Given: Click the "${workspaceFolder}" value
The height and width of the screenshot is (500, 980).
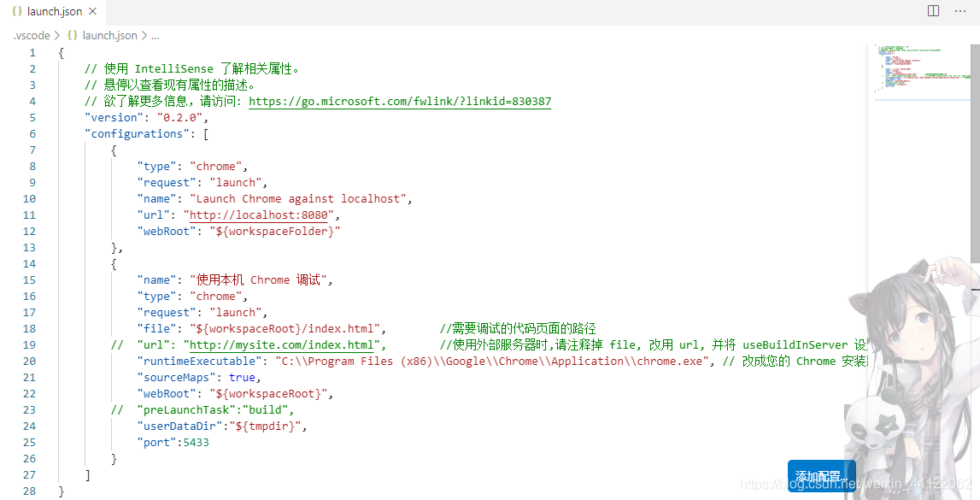Looking at the screenshot, I should tap(275, 232).
